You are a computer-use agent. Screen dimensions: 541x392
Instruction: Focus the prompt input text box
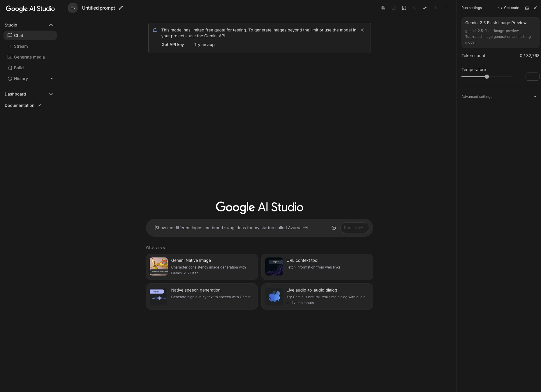(240, 228)
